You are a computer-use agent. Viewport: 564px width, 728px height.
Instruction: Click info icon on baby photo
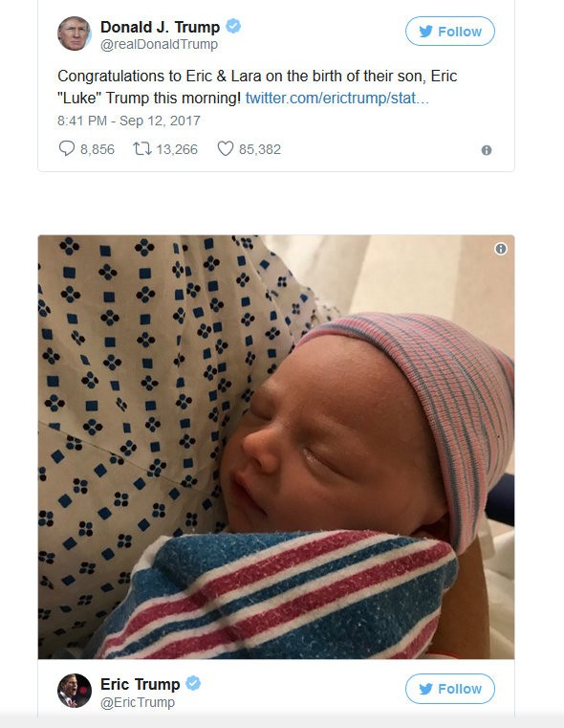(x=501, y=249)
